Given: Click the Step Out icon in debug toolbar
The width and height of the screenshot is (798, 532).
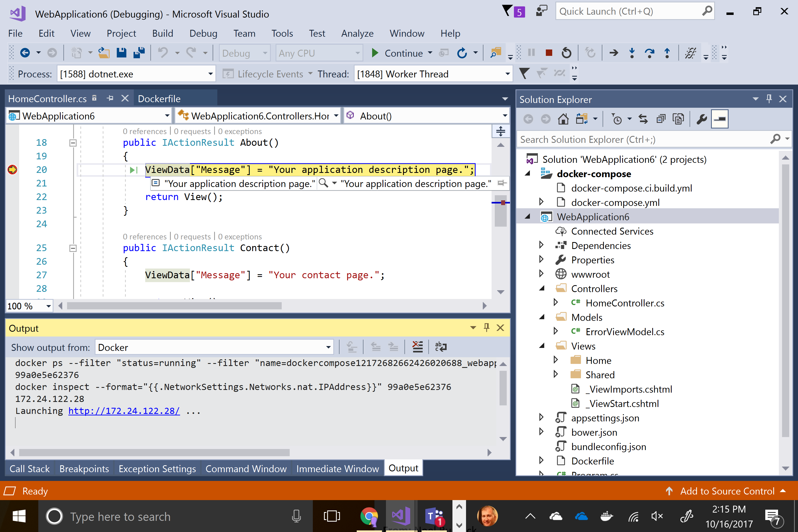Looking at the screenshot, I should pos(666,53).
